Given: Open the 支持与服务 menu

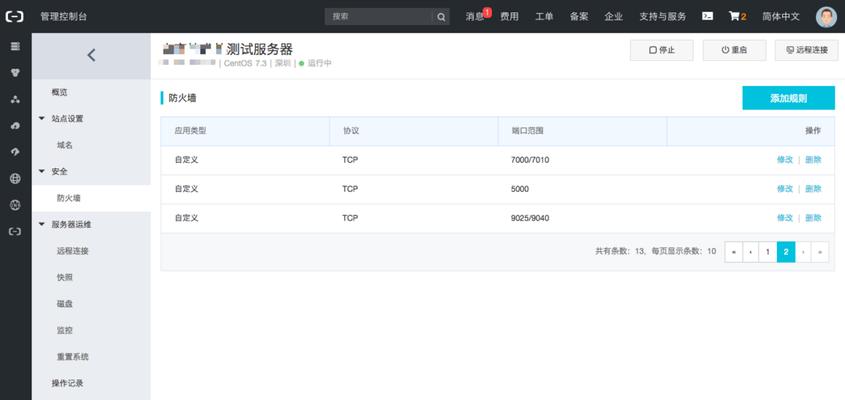Looking at the screenshot, I should tap(663, 17).
